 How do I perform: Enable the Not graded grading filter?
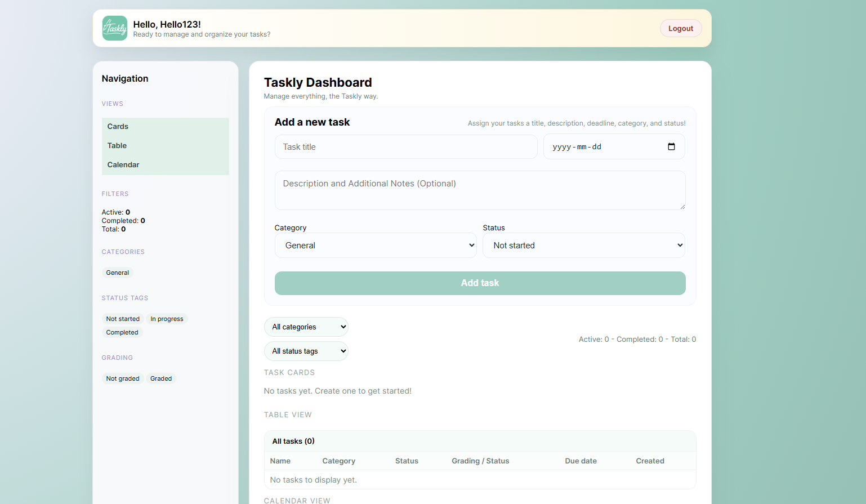(x=123, y=378)
